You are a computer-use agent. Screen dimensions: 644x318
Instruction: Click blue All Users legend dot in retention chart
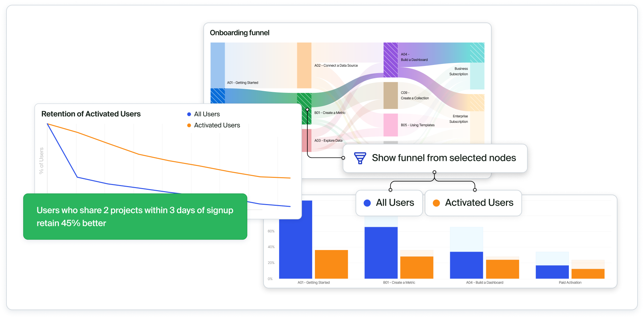pyautogui.click(x=189, y=114)
